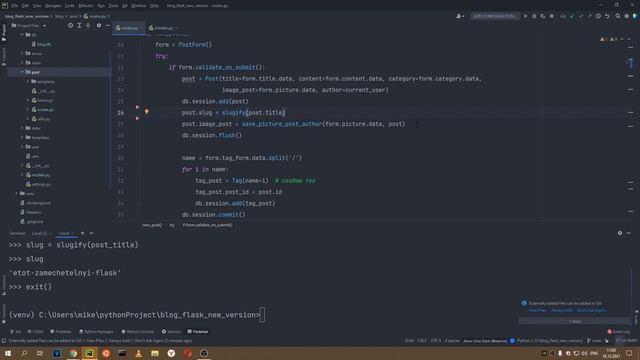Viewport: 640px width, 360px height.
Task: Open Windows taskbar search
Action: [x=24, y=353]
